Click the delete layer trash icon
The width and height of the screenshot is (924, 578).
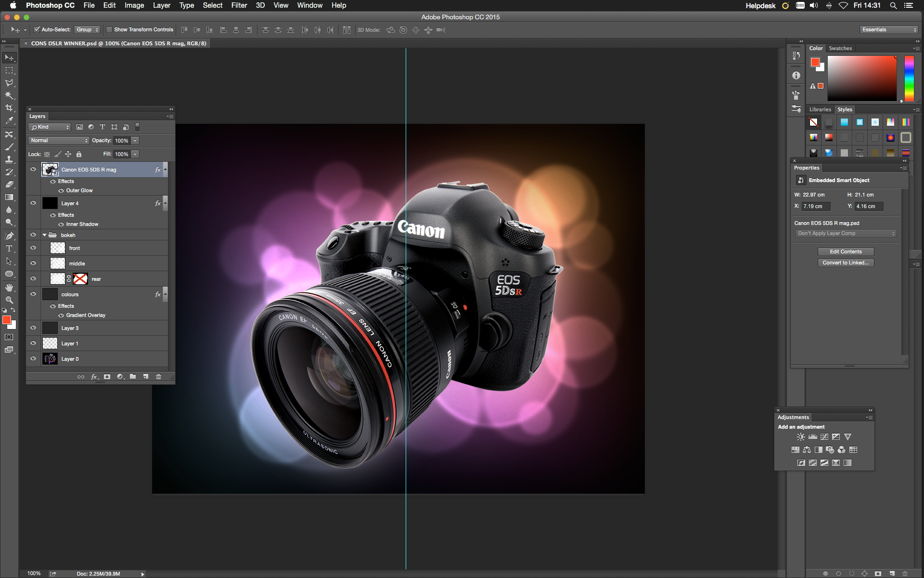159,377
